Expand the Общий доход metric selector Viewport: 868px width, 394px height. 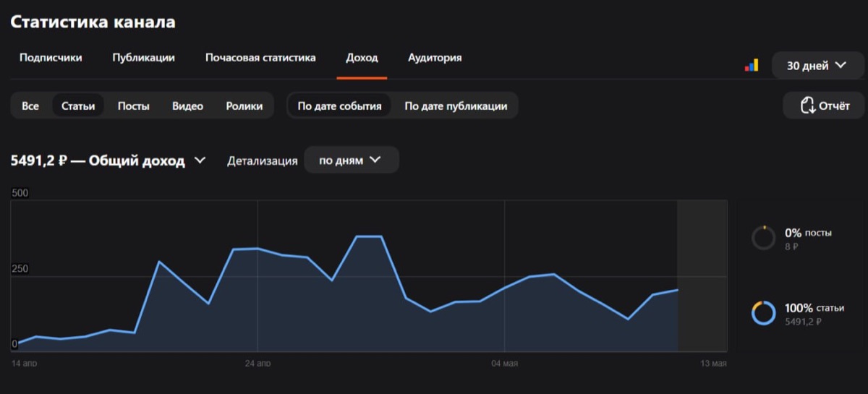[x=200, y=160]
